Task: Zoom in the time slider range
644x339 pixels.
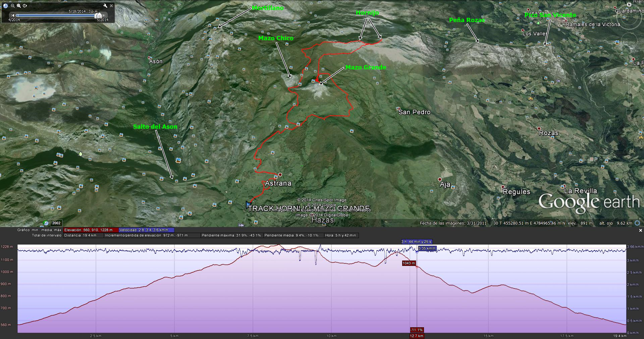Action: [19, 6]
